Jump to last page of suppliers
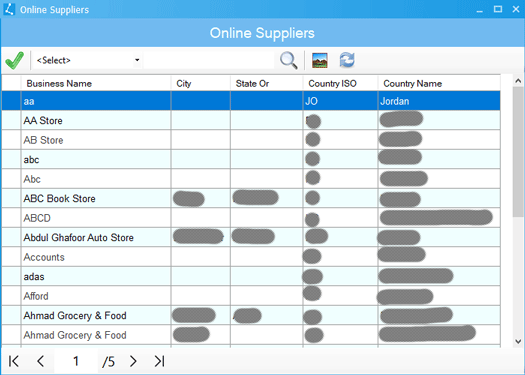Image resolution: width=525 pixels, height=375 pixels. pos(159,361)
